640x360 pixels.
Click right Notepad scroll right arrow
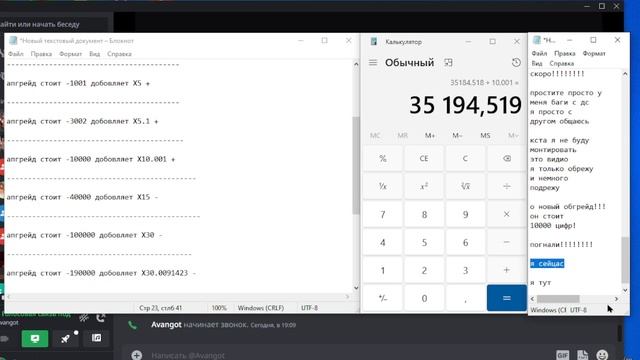(616, 299)
